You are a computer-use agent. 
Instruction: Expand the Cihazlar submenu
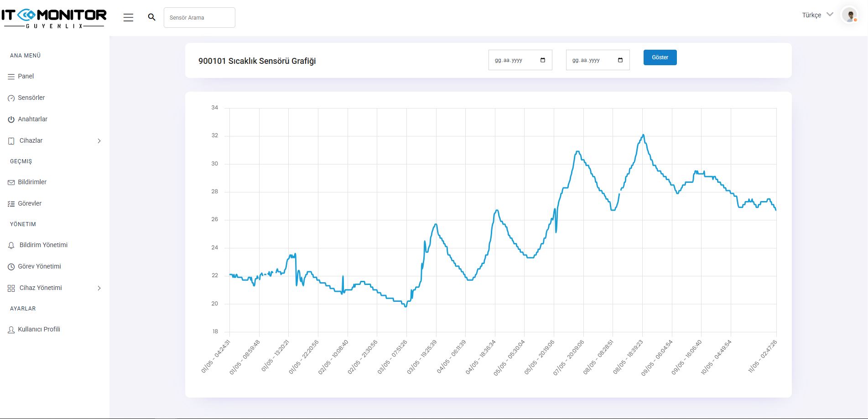99,141
